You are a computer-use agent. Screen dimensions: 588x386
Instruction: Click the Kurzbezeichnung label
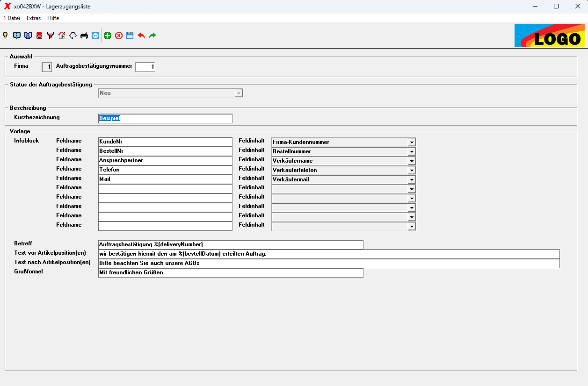click(x=37, y=117)
